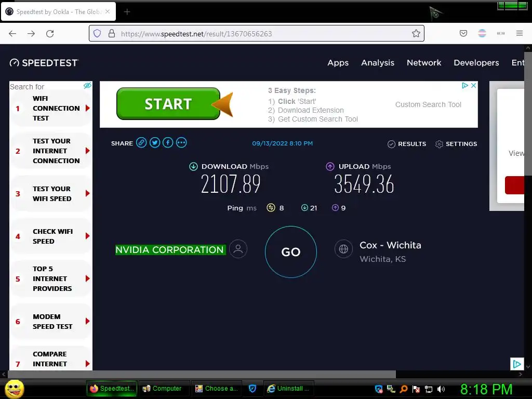This screenshot has width=532, height=399.
Task: Click the eye icon in Search for panel
Action: (x=87, y=86)
